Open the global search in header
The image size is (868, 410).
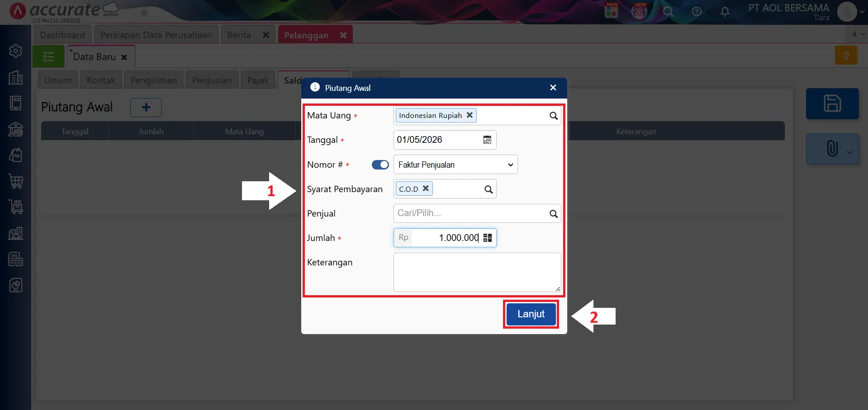coord(668,11)
